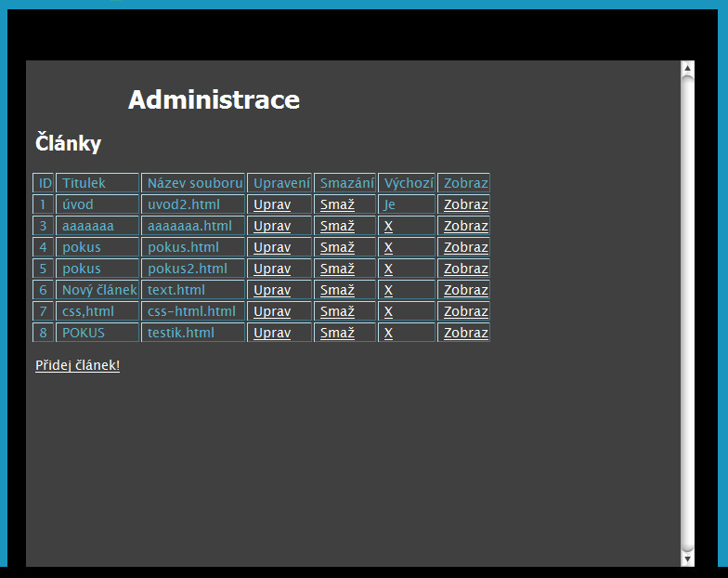Image resolution: width=728 pixels, height=578 pixels.
Task: View uvod2.html via Zobraz link
Action: pyautogui.click(x=466, y=204)
